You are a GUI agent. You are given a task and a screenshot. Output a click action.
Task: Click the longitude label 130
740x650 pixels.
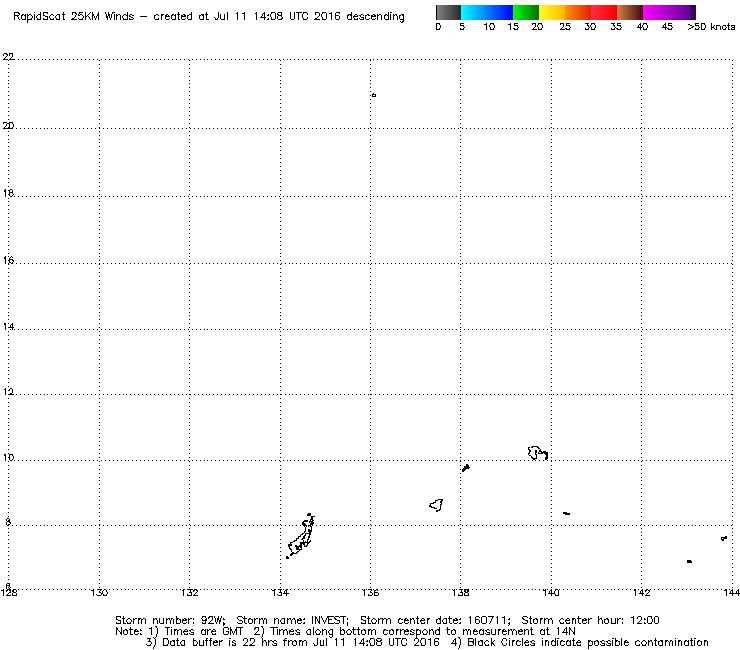[x=99, y=592]
